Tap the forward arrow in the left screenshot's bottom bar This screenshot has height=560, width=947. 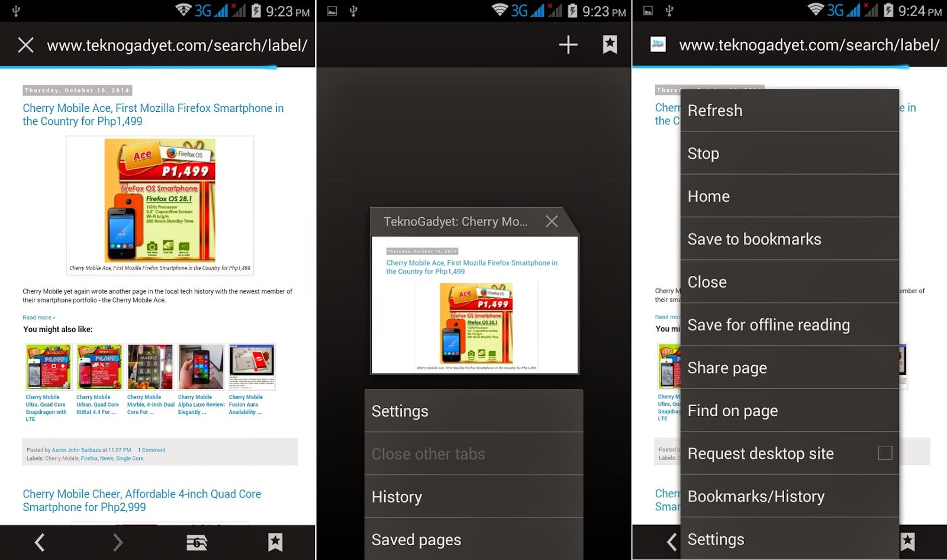coord(118,542)
